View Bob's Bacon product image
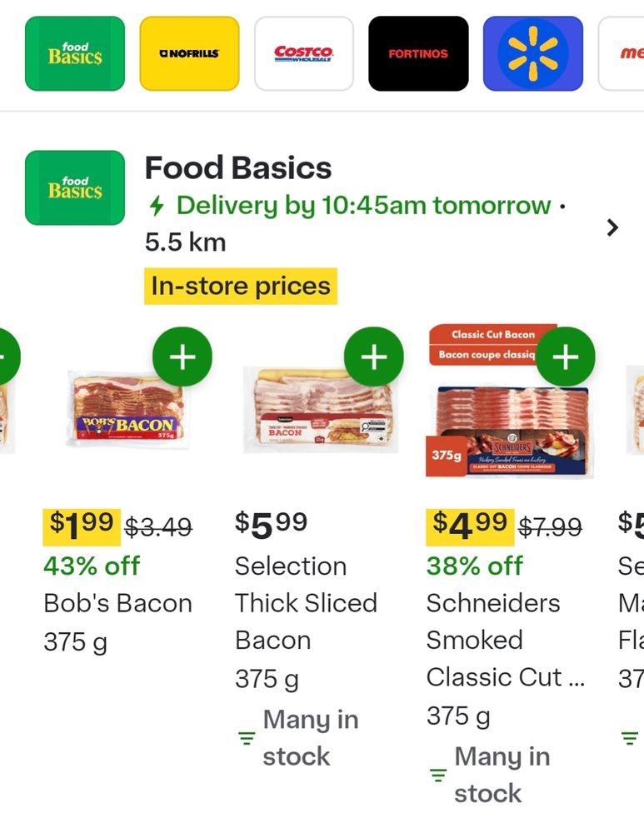 (125, 412)
